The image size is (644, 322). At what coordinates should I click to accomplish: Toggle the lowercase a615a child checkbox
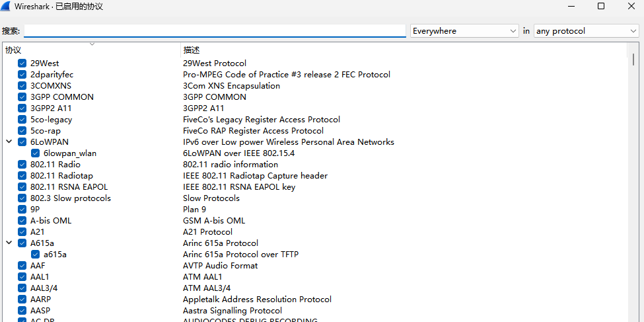pos(35,255)
